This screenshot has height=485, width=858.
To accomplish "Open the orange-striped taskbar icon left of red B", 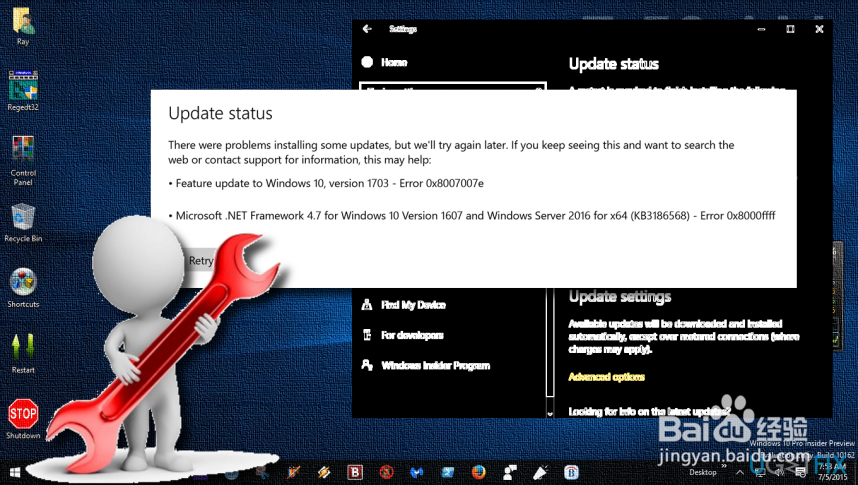I will 324,472.
